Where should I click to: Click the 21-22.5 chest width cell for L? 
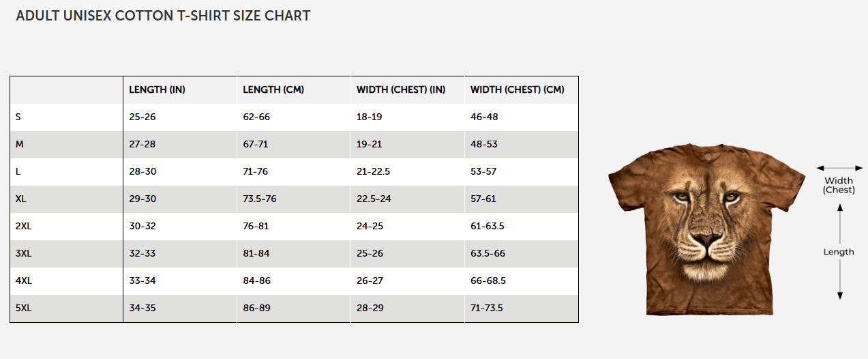click(x=374, y=171)
